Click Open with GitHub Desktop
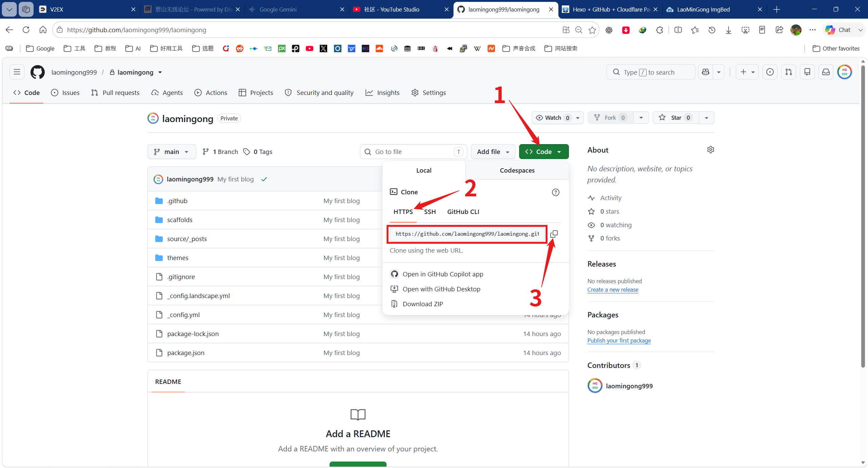868x468 pixels. (441, 289)
